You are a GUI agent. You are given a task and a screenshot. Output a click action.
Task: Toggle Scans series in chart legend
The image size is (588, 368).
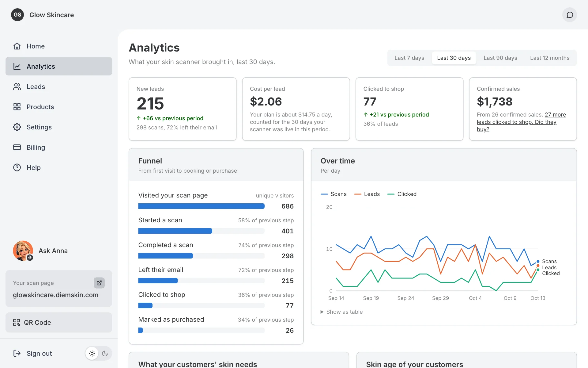(x=334, y=194)
